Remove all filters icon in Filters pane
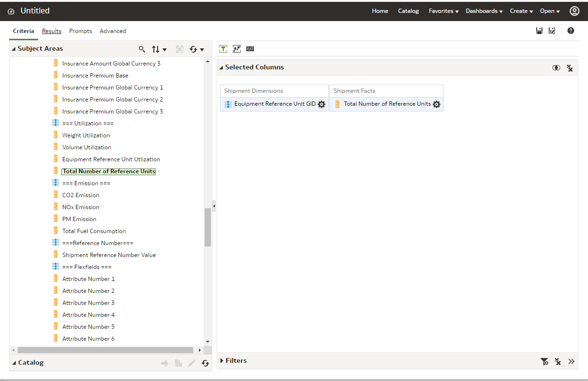Screen dimensions: 588x381 tap(558, 361)
